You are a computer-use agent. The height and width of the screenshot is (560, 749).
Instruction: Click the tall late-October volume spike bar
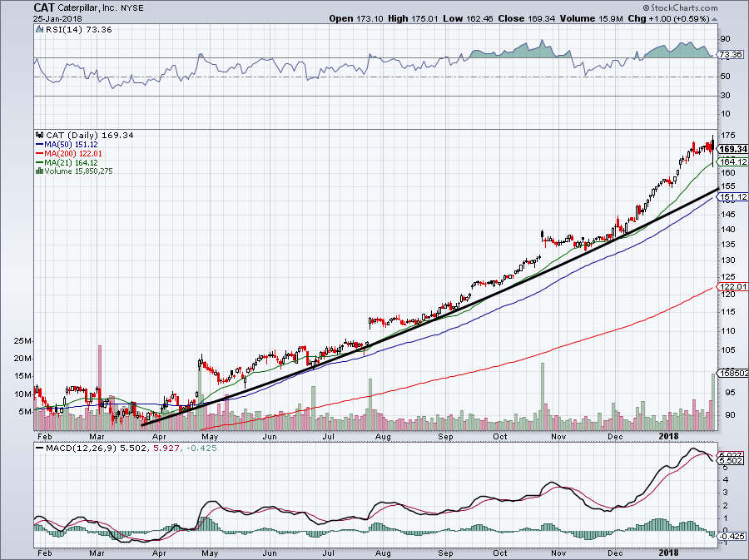coord(542,396)
